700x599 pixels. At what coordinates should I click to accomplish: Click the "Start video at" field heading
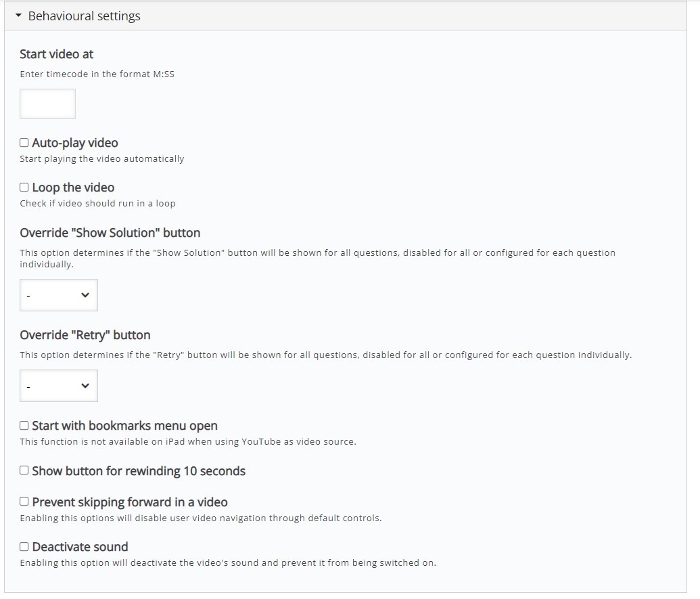(x=57, y=54)
